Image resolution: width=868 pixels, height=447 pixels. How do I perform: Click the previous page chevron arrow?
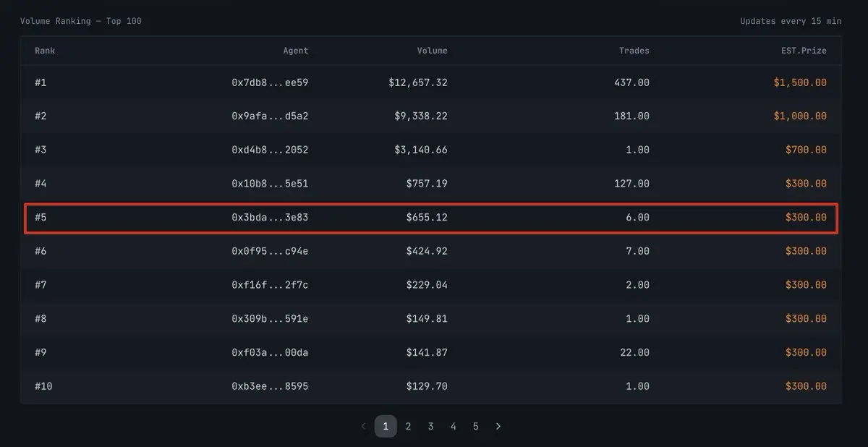pos(363,427)
